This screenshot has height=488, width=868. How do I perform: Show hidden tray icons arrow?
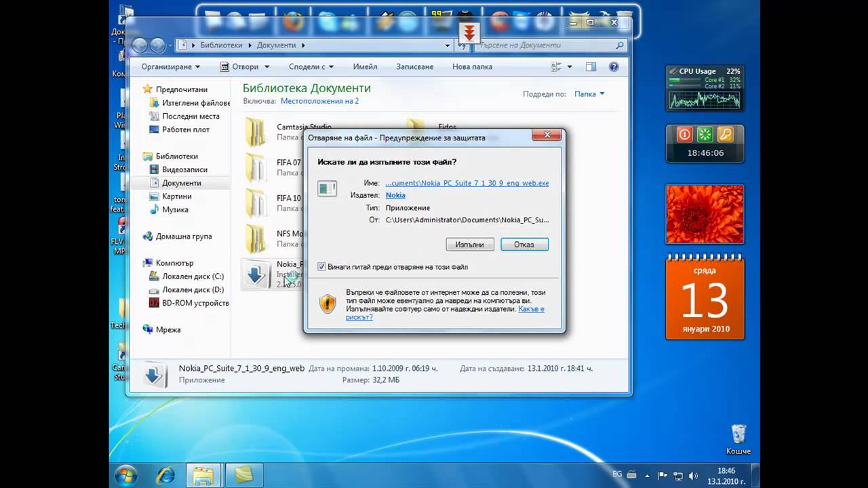(648, 476)
